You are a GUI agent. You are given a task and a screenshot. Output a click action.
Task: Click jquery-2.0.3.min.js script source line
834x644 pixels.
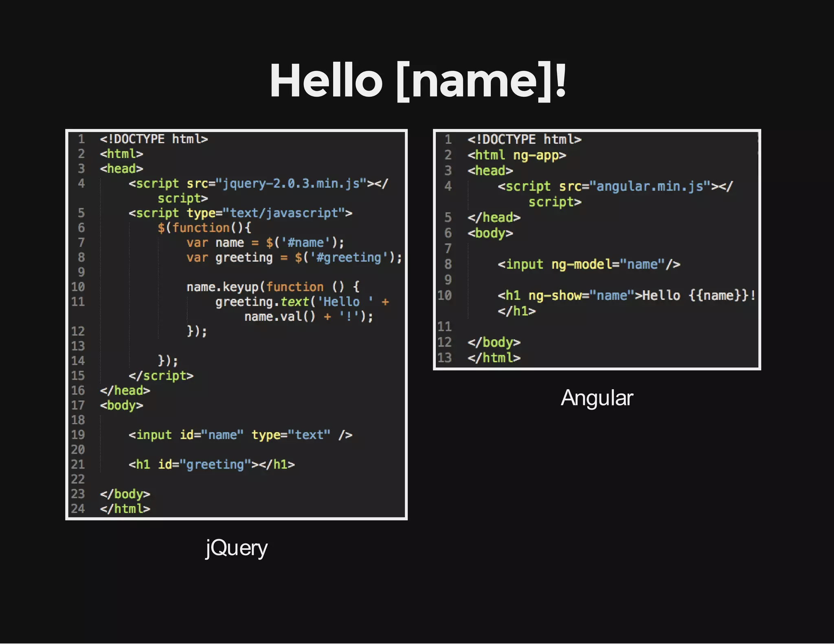click(x=259, y=184)
